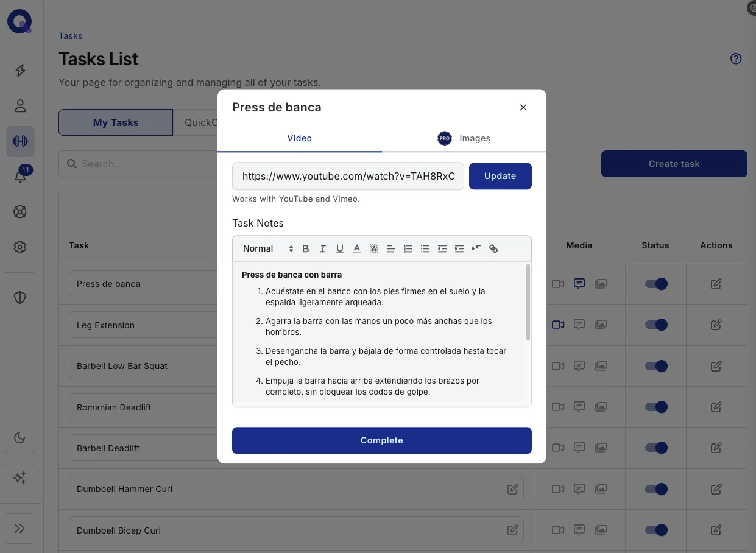Click pencil icon inside Dumbbell Bicep Curl field
Image resolution: width=756 pixels, height=553 pixels.
pos(513,530)
